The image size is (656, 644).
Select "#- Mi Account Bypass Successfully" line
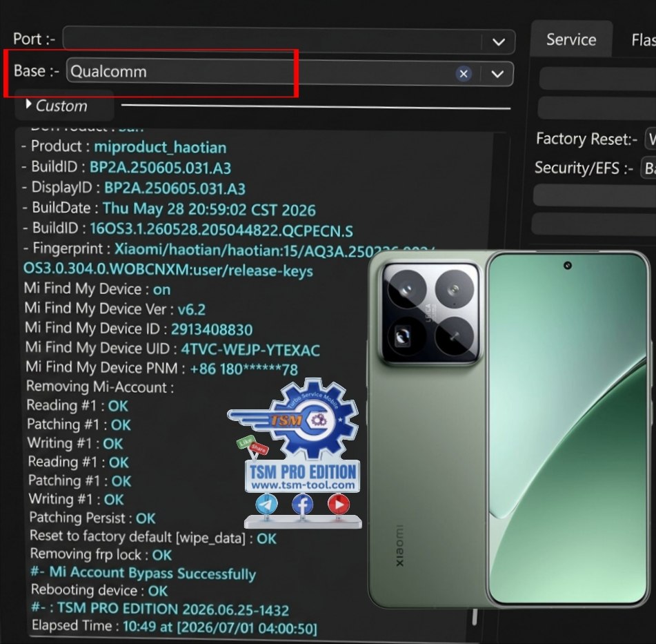click(143, 573)
